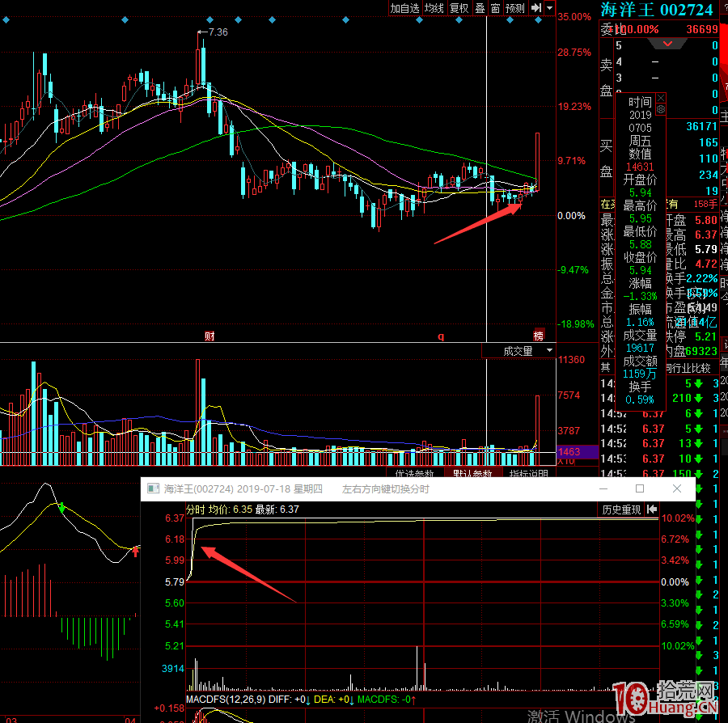Screen dimensions: 728x723
Task: Open the 预测 forecast tool
Action: tap(515, 8)
